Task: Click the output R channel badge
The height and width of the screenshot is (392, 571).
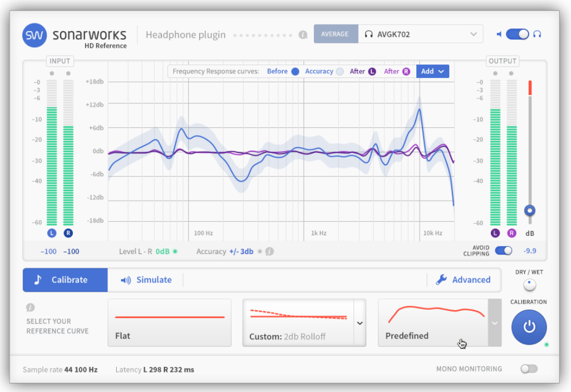Action: click(x=511, y=233)
